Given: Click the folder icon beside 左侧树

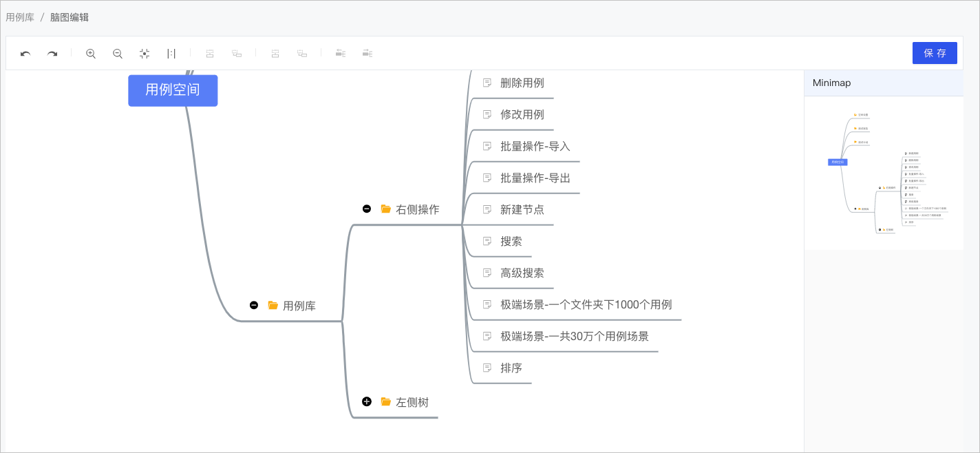Looking at the screenshot, I should [386, 401].
